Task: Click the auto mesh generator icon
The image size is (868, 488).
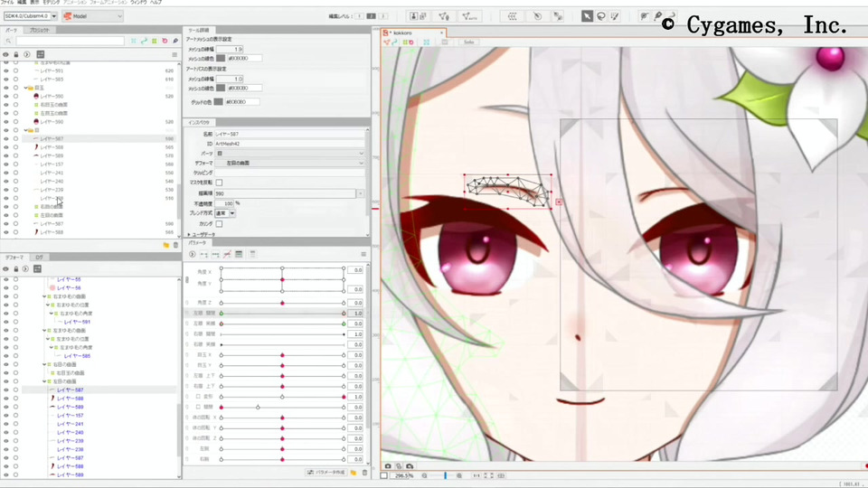Action: [x=469, y=16]
